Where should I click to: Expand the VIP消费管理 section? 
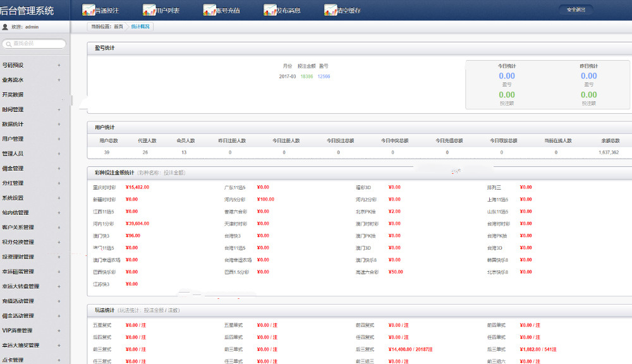point(59,331)
